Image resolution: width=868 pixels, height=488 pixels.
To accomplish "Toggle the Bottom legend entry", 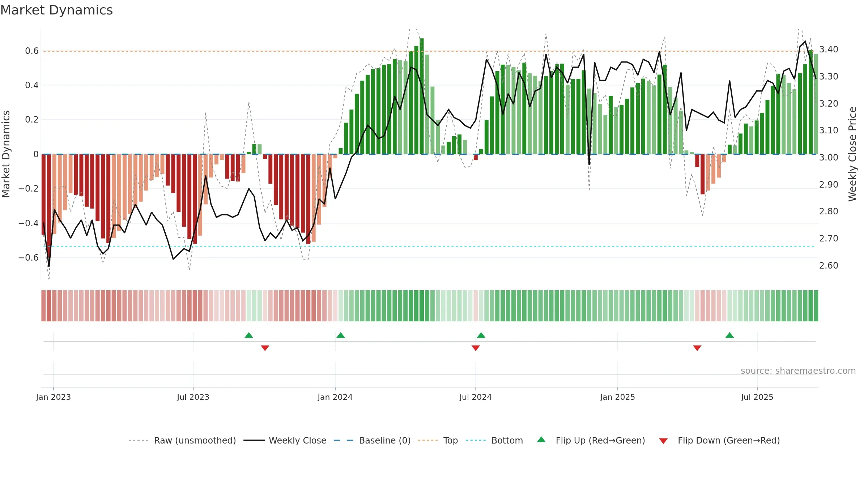I will point(494,440).
